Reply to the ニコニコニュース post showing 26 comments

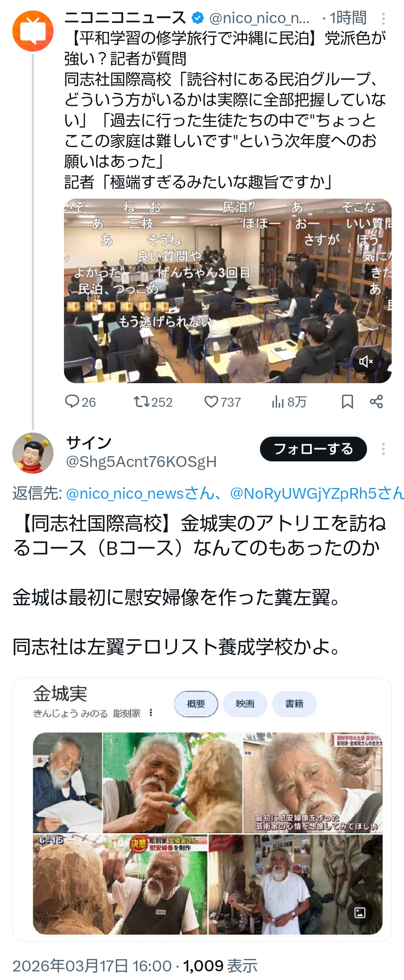point(80,402)
